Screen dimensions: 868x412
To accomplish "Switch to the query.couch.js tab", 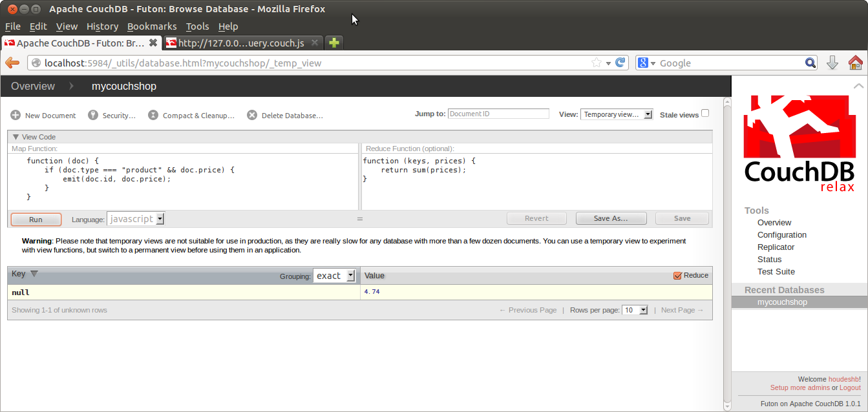I will coord(242,43).
